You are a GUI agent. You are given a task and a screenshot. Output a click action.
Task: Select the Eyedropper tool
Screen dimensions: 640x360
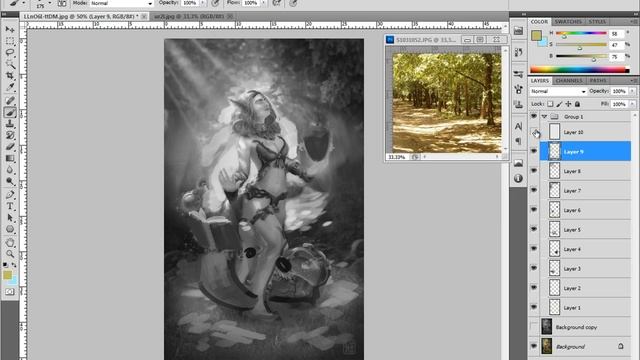pyautogui.click(x=10, y=87)
